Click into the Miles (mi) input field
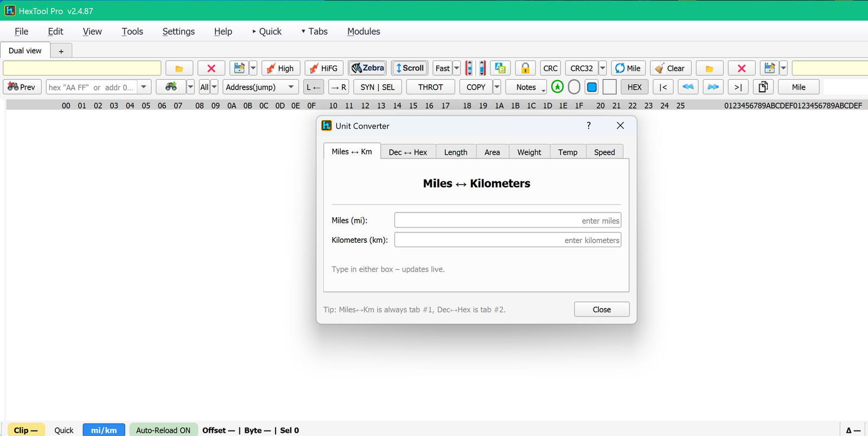Screen dimensions: 868x436 [508, 220]
